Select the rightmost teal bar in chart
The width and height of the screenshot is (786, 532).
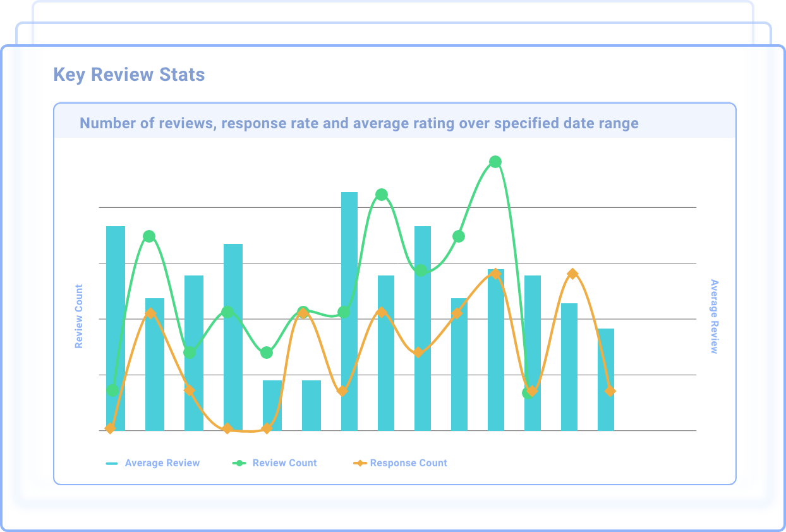pyautogui.click(x=606, y=379)
